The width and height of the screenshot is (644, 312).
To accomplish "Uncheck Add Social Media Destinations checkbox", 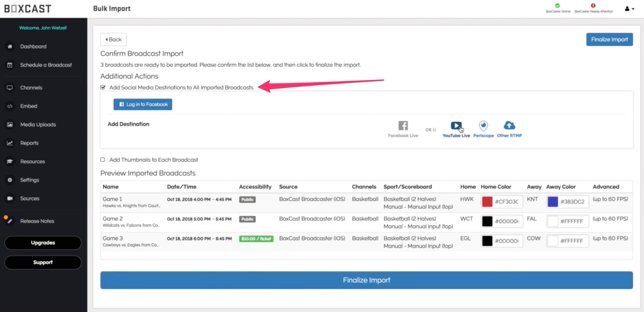I will (x=103, y=87).
